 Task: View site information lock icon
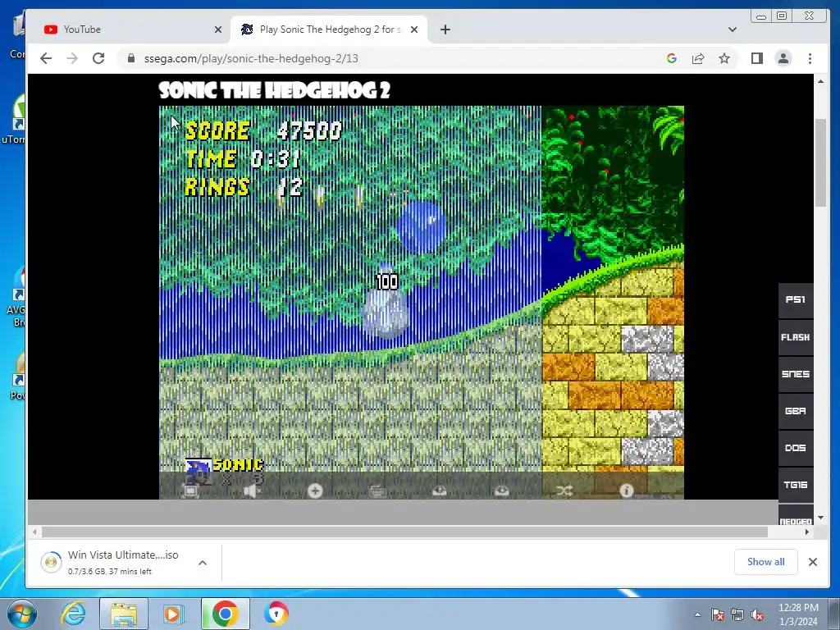[131, 58]
